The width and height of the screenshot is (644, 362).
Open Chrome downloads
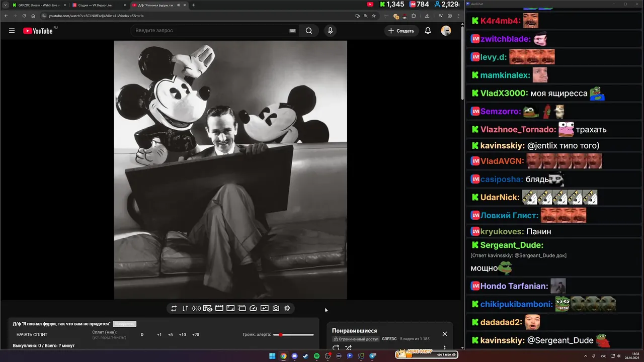coord(427,16)
